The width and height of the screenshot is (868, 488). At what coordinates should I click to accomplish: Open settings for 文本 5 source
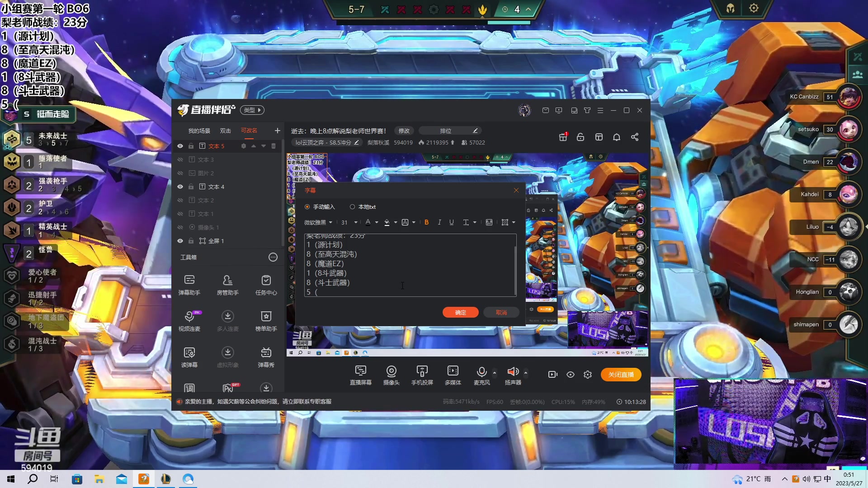(x=244, y=146)
